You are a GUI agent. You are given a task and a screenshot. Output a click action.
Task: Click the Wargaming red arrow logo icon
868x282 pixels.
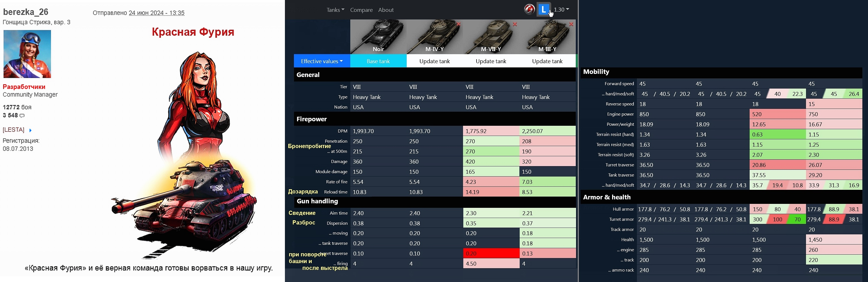pos(529,9)
